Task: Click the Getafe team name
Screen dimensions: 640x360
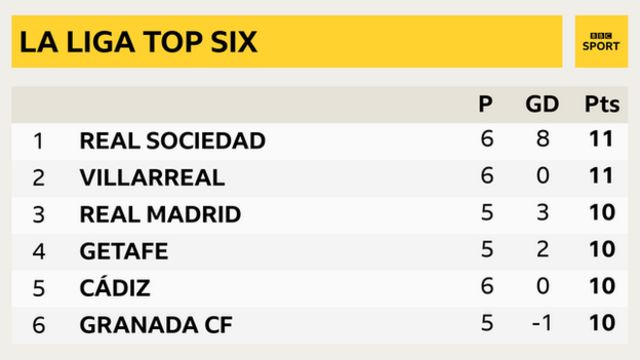Action: point(124,251)
